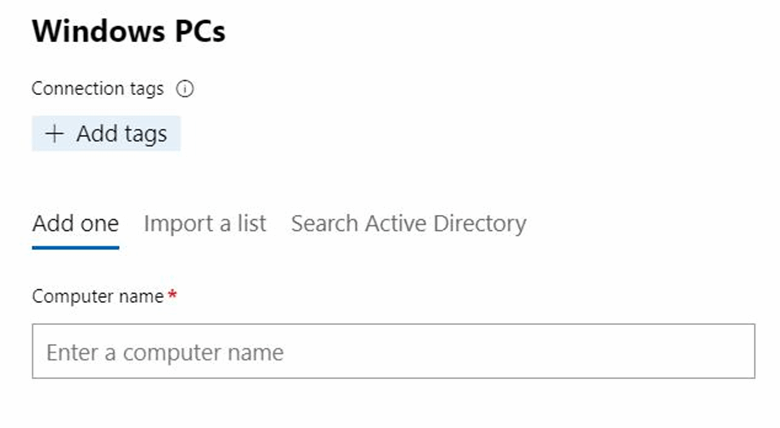This screenshot has width=780, height=428.
Task: Click the circled i next to Connection tags
Action: point(184,89)
